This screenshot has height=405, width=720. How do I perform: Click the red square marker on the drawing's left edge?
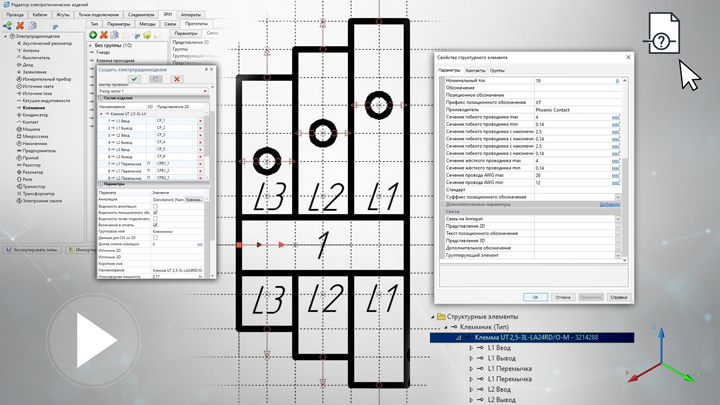(x=239, y=245)
